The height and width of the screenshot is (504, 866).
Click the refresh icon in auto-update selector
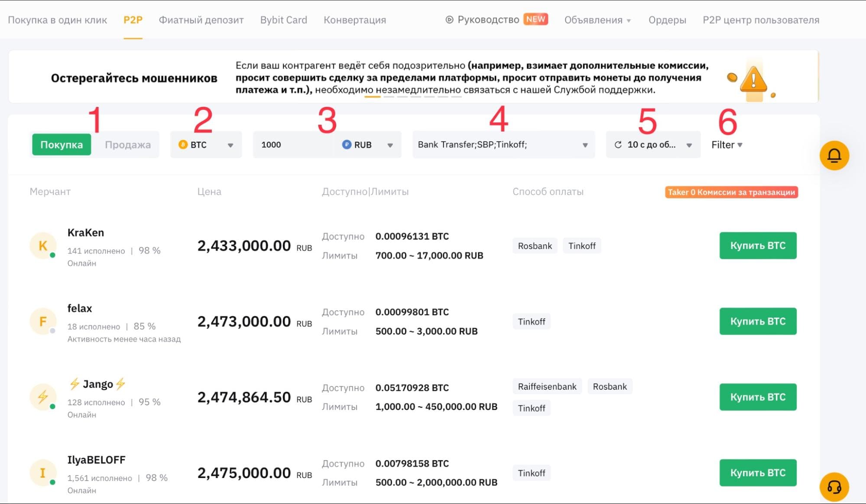tap(618, 145)
